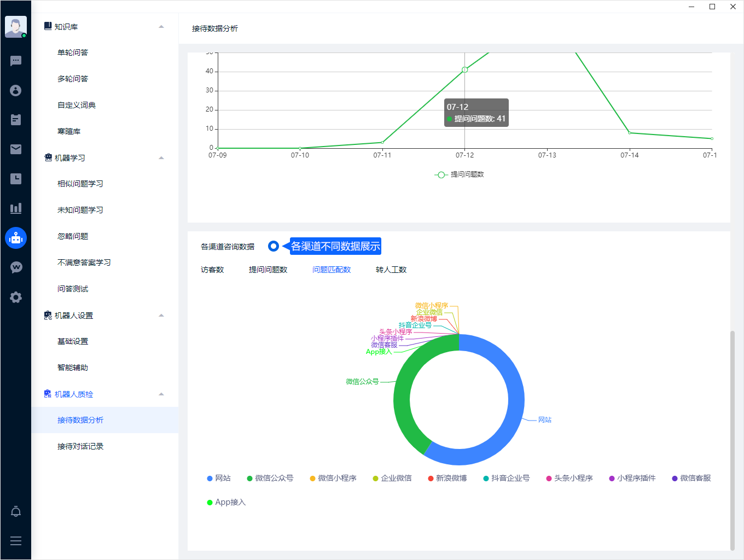Toggle 新浪微博 in the bottom legend row
The height and width of the screenshot is (560, 744).
(447, 478)
